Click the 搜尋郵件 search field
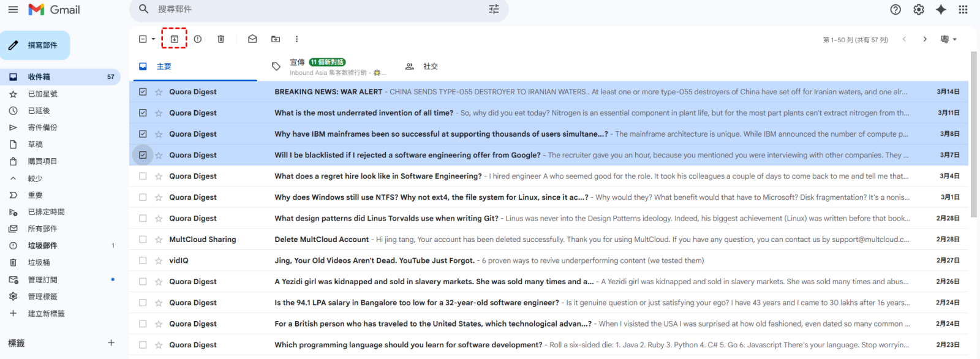 point(318,9)
